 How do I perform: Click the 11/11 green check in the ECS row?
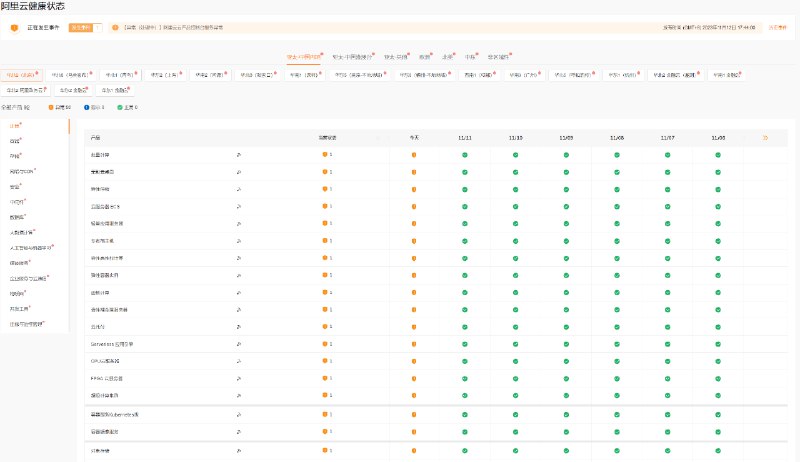(465, 207)
